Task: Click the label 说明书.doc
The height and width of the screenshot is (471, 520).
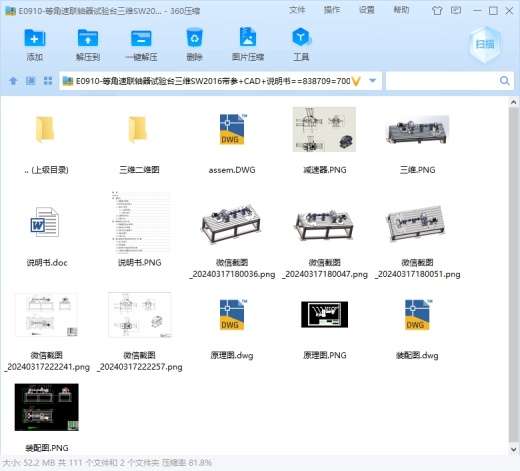Action: pos(47,263)
